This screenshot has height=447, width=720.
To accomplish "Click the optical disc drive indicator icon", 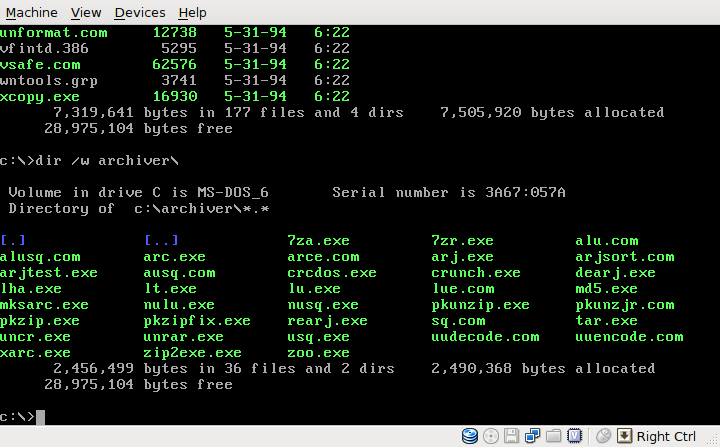I will click(x=490, y=436).
